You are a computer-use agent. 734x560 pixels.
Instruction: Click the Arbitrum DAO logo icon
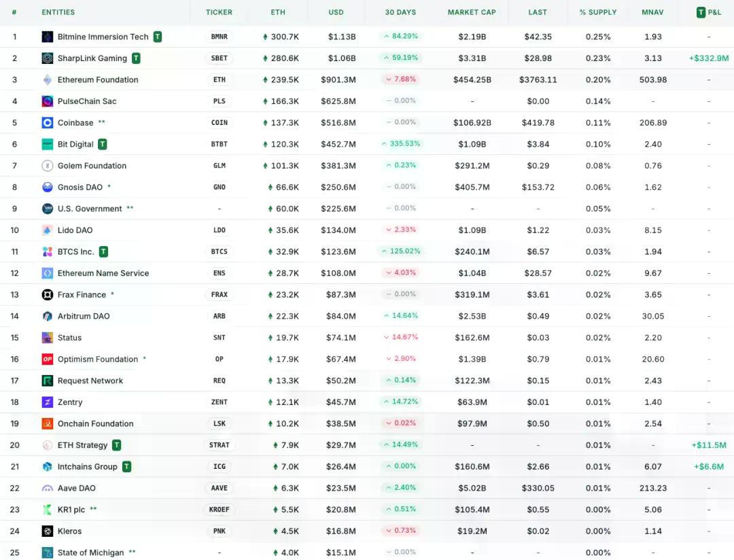48,316
